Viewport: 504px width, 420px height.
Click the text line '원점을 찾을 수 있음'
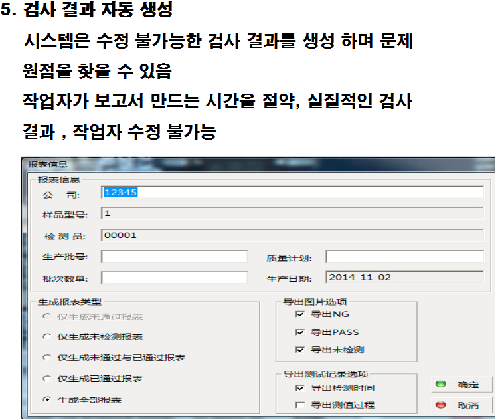click(x=98, y=70)
